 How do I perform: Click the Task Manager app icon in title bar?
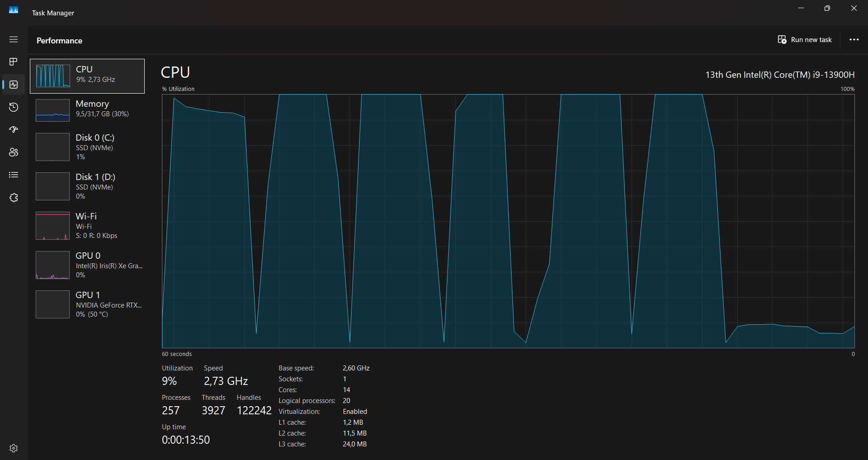pos(14,10)
